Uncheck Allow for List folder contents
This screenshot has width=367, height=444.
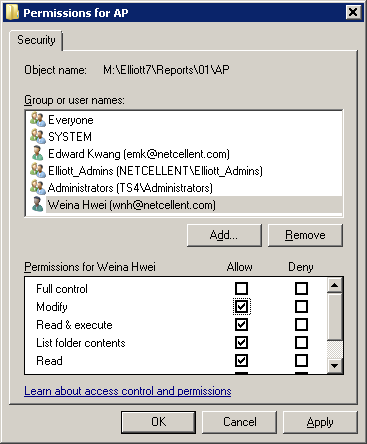pyautogui.click(x=241, y=342)
